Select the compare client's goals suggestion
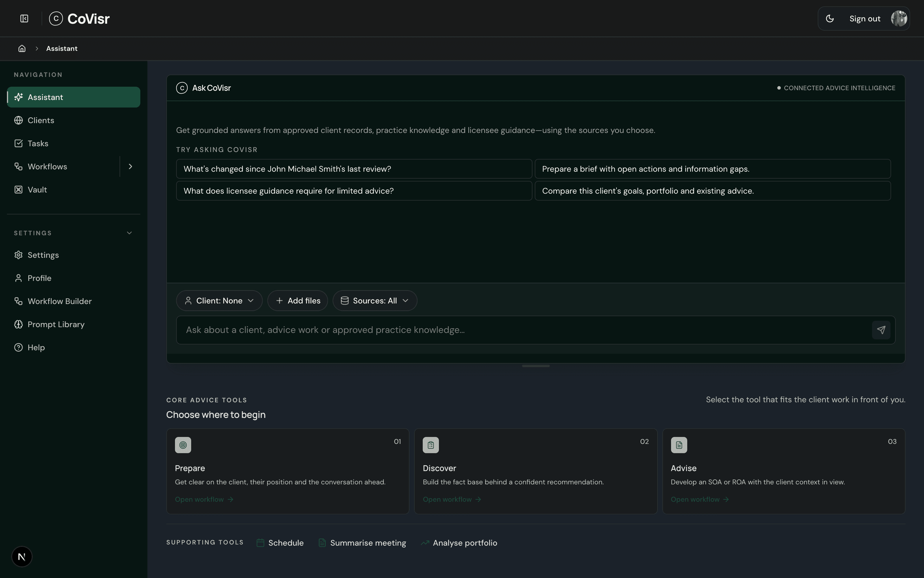 [712, 191]
